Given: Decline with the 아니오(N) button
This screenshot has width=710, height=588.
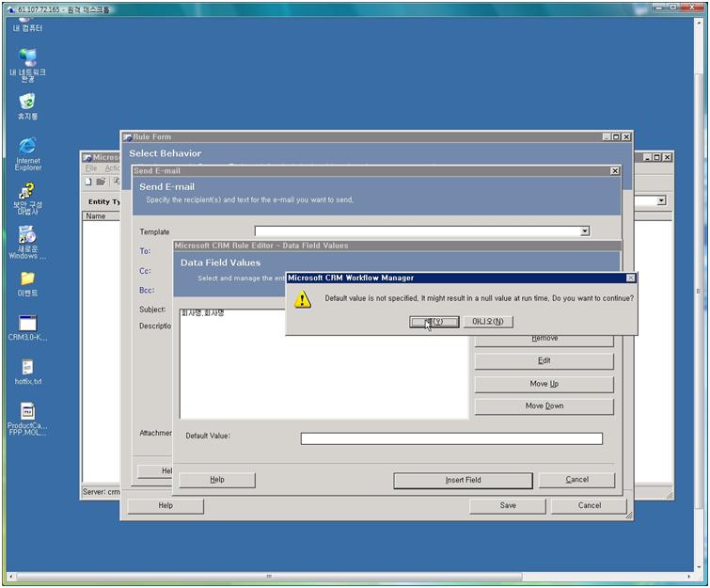Looking at the screenshot, I should click(488, 322).
